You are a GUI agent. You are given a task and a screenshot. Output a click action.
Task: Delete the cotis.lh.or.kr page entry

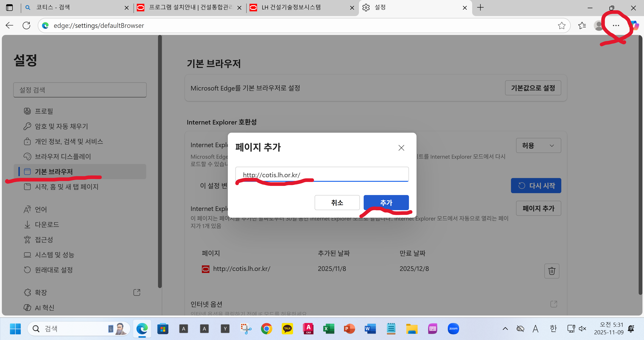pyautogui.click(x=552, y=271)
